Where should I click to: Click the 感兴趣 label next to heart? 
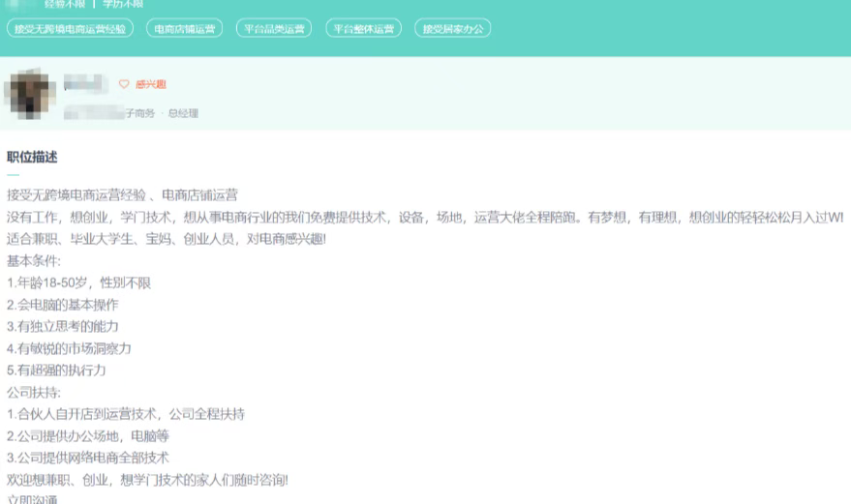click(x=150, y=84)
